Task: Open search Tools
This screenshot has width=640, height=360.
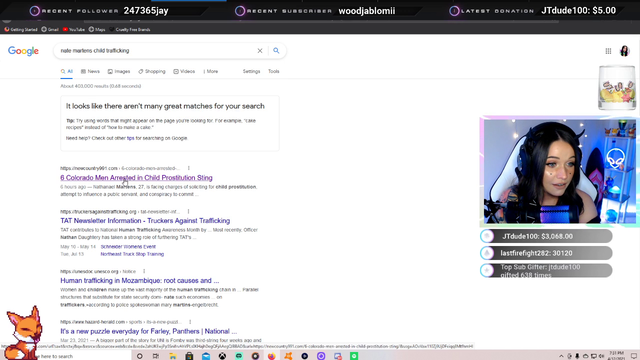Action: click(x=273, y=71)
